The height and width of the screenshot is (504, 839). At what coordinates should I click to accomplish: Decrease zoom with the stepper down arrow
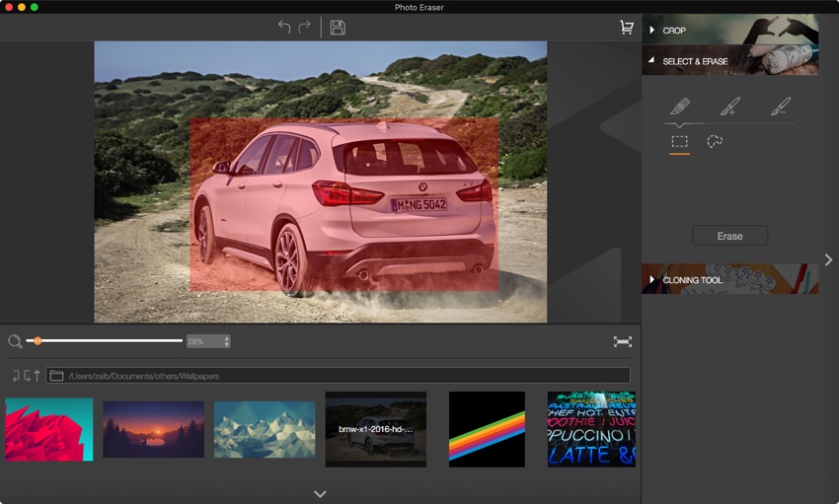[x=227, y=345]
